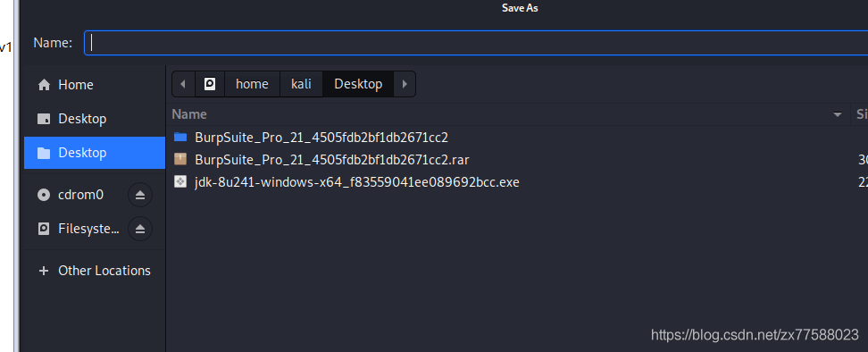
Task: Select the cdrom0 disc icon
Action: point(43,195)
